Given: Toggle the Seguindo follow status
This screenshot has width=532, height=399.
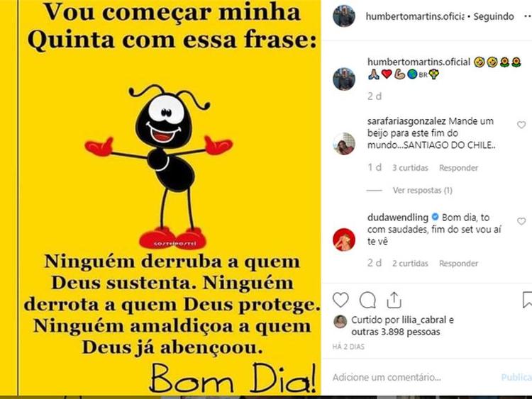Looking at the screenshot, I should pos(494,16).
